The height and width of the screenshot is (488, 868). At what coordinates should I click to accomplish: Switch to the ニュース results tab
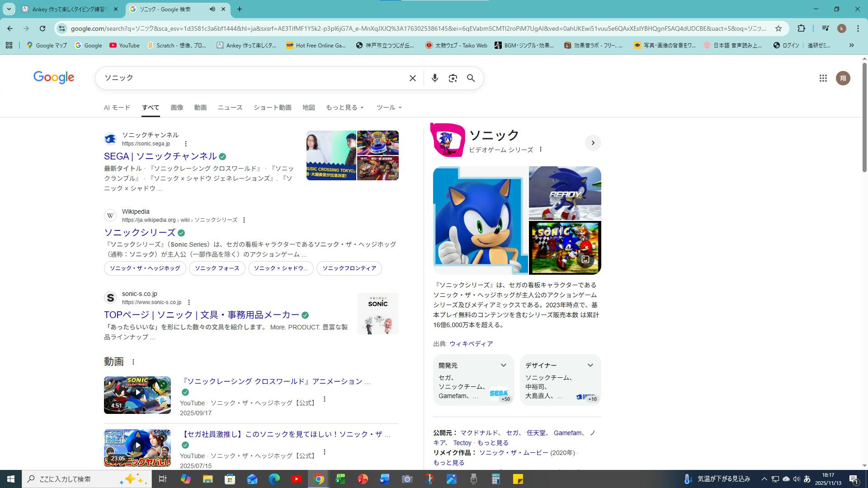[230, 108]
